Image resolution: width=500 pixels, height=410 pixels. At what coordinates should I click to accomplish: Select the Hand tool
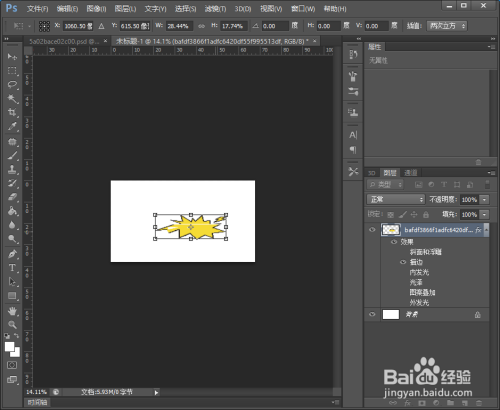(x=12, y=311)
